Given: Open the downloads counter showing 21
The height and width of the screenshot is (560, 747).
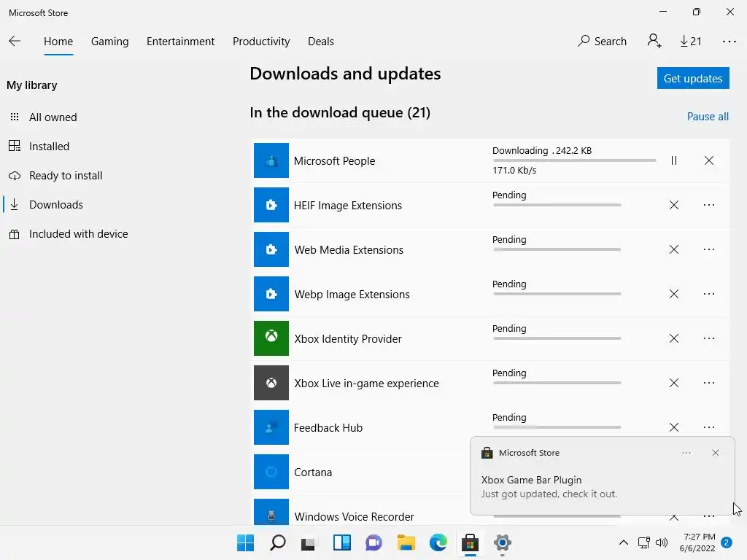Looking at the screenshot, I should click(690, 41).
